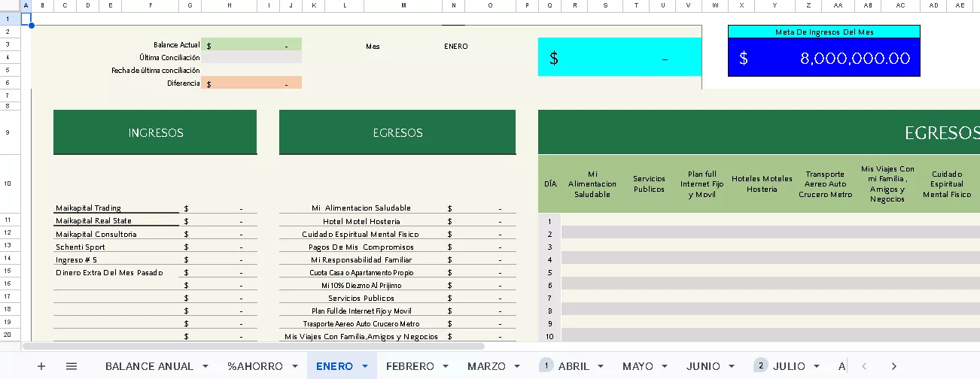This screenshot has width=980, height=379.
Task: Click the select-all corner box of the grid
Action: pos(11,5)
